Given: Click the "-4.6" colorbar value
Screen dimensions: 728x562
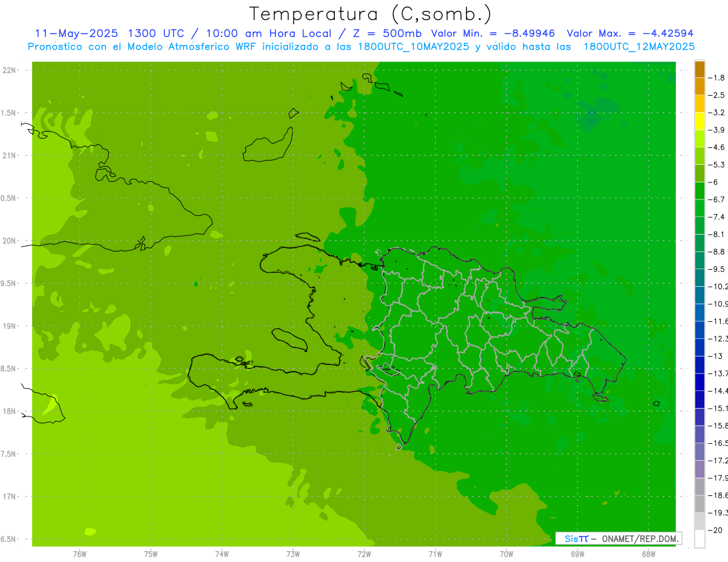Looking at the screenshot, I should (x=717, y=147).
